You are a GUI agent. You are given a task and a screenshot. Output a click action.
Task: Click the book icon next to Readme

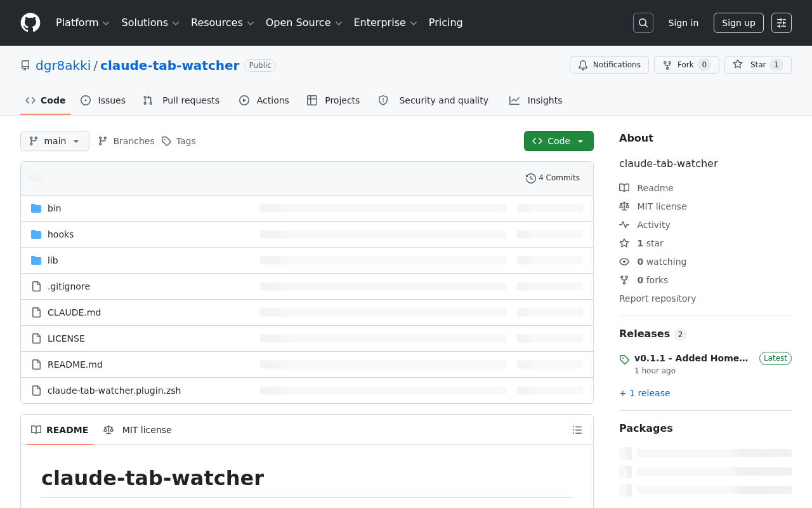tap(624, 188)
